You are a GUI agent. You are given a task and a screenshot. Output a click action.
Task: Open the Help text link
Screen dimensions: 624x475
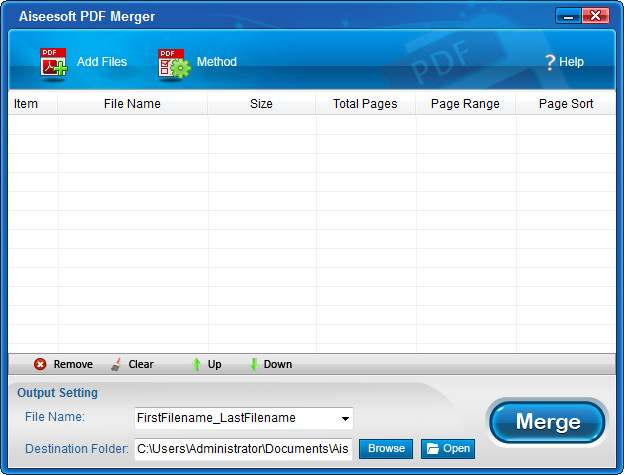(x=571, y=62)
